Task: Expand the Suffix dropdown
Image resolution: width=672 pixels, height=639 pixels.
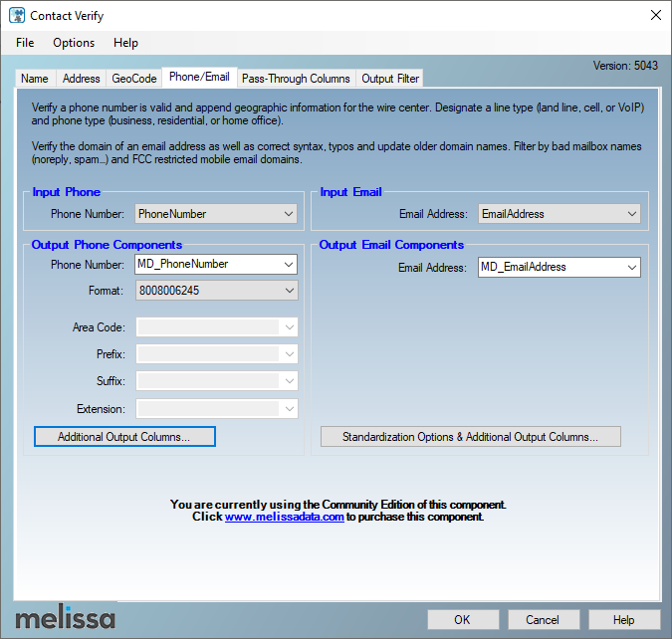Action: click(x=290, y=381)
